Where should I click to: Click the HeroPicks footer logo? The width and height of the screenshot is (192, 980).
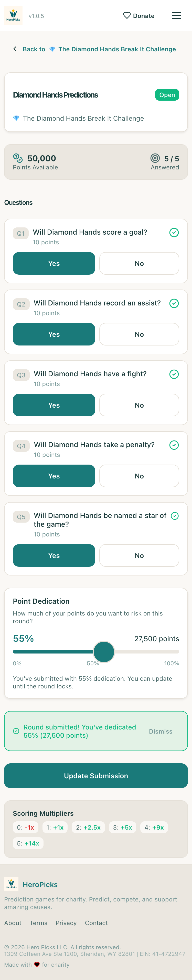coord(11,884)
